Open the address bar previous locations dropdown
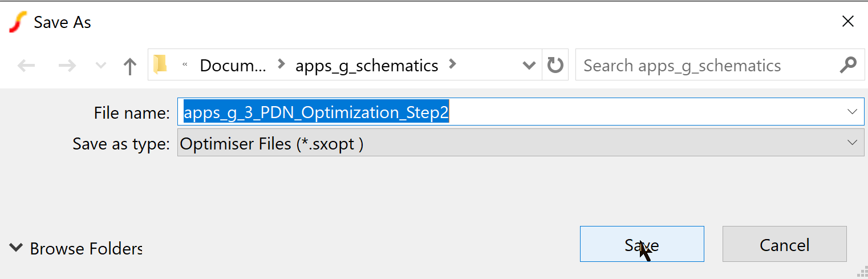 tap(529, 66)
